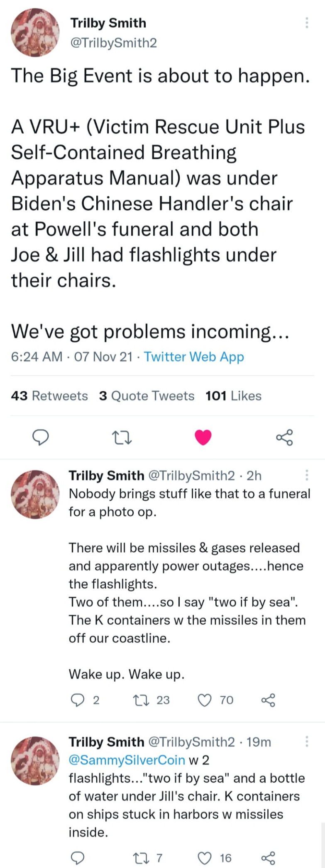This screenshot has width=325, height=868.
Task: Share the 2h tweet
Action: (x=268, y=700)
